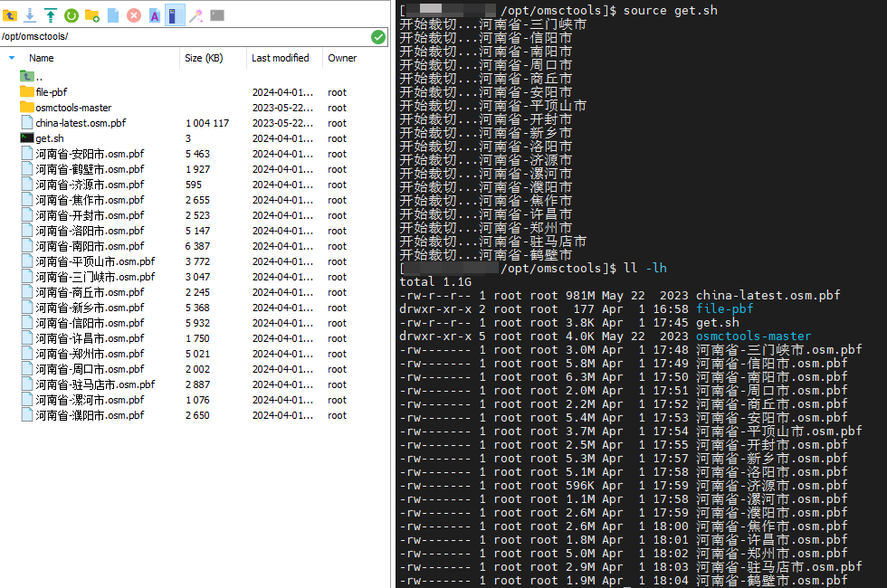Click '开始裁切...河南省-驻马店市' terminal line
The image size is (887, 588).
pyautogui.click(x=493, y=242)
